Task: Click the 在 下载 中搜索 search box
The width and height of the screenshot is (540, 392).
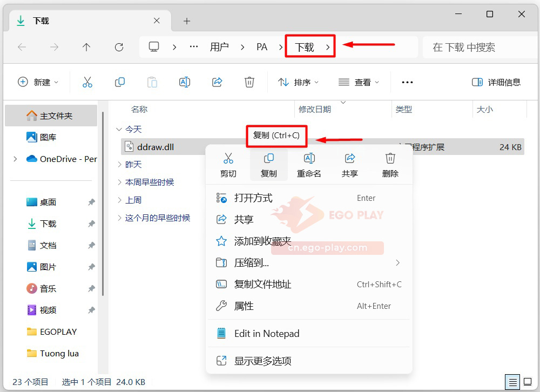Action: point(480,47)
